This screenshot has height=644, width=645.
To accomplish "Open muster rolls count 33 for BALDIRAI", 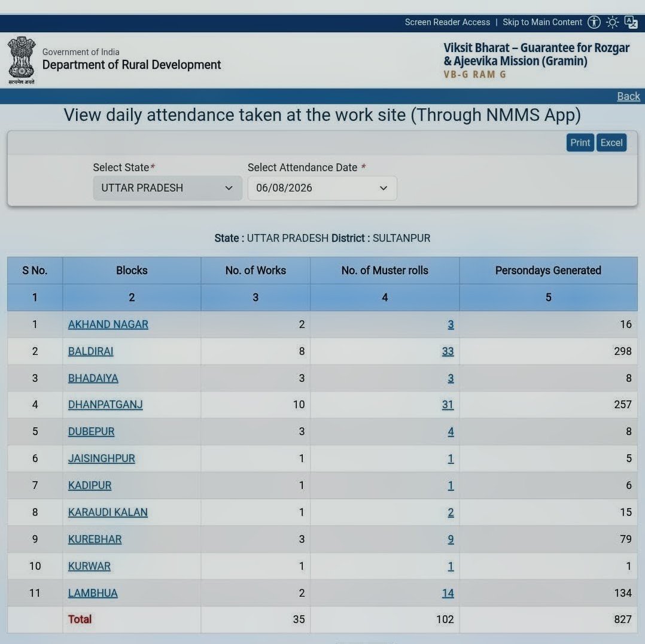I will point(448,351).
